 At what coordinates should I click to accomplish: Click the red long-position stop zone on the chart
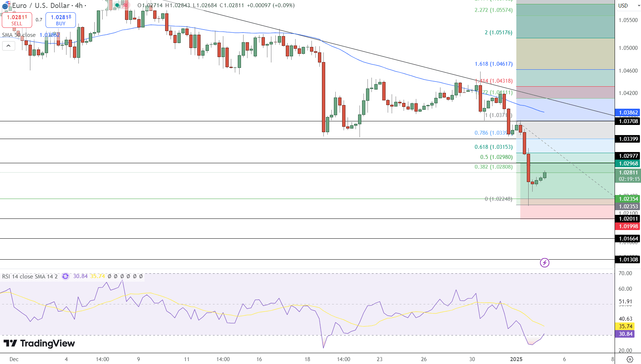coord(567,212)
